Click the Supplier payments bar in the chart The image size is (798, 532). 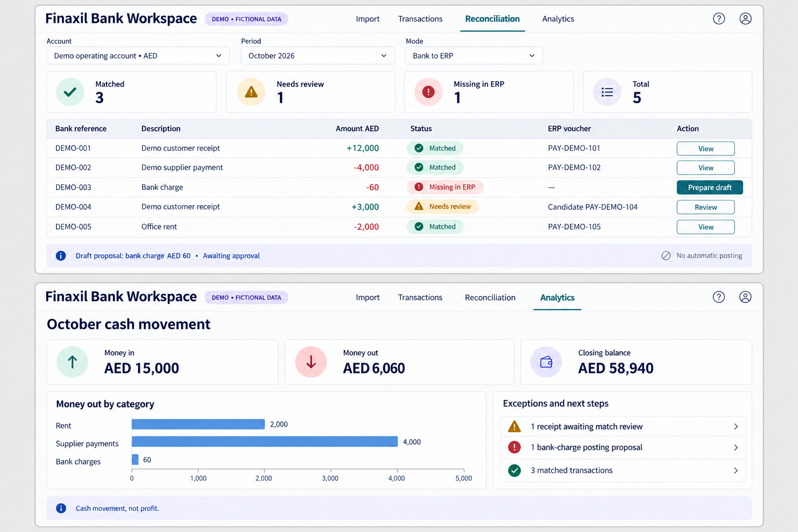click(x=264, y=442)
